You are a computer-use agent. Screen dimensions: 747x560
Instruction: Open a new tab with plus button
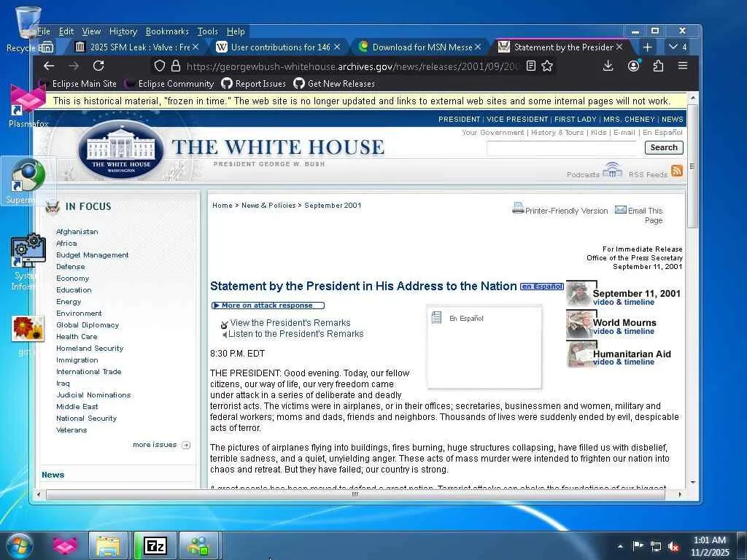[647, 47]
